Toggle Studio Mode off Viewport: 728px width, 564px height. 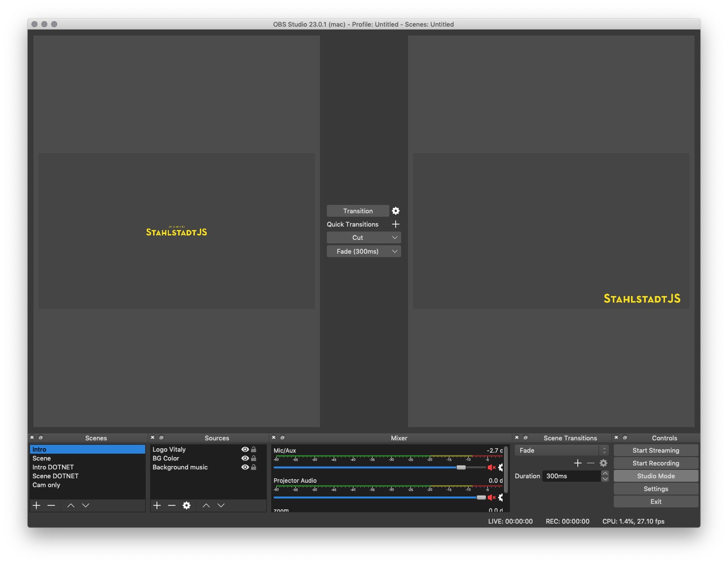coord(656,476)
